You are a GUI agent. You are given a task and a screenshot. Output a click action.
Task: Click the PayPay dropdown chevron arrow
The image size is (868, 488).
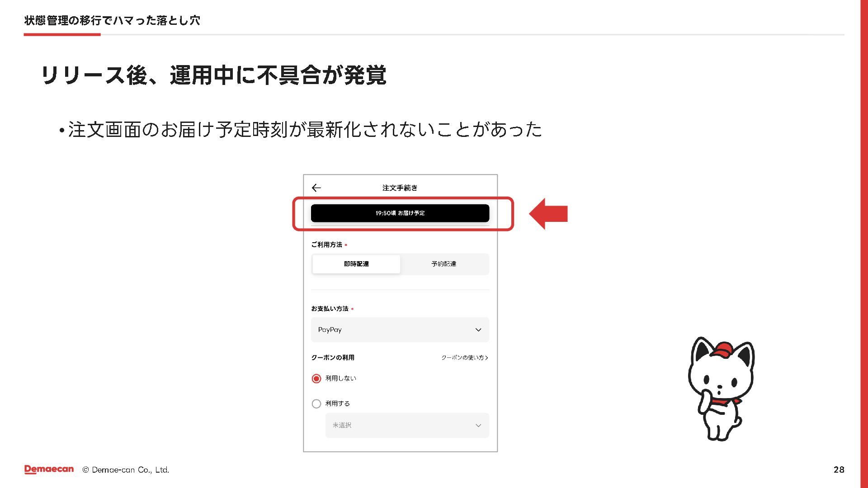point(478,330)
